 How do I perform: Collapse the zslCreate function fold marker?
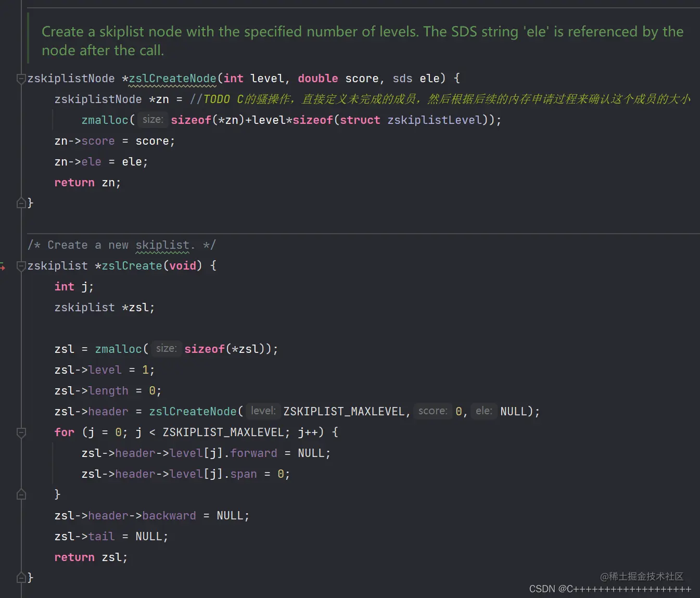tap(21, 266)
